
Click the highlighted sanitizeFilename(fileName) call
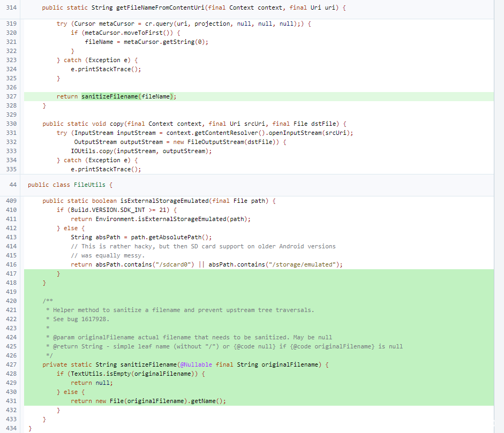(129, 96)
